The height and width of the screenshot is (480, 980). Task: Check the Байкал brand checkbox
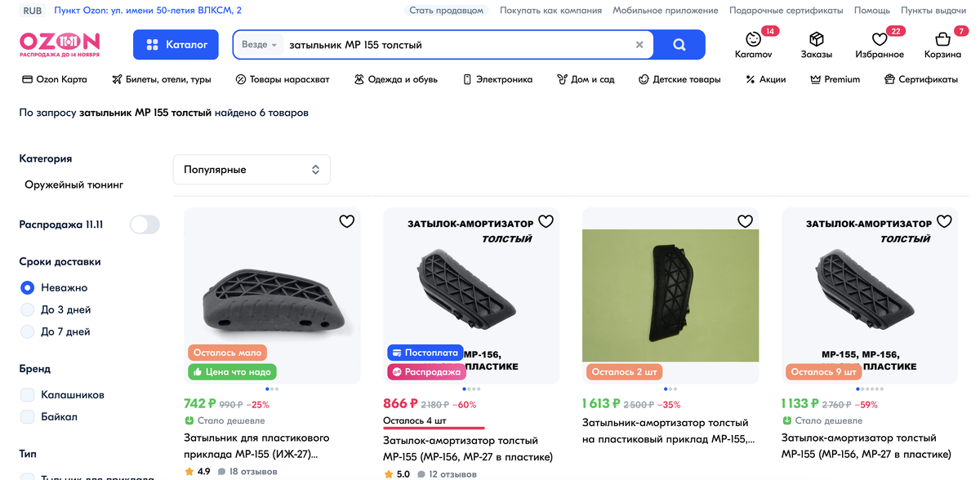pos(28,416)
